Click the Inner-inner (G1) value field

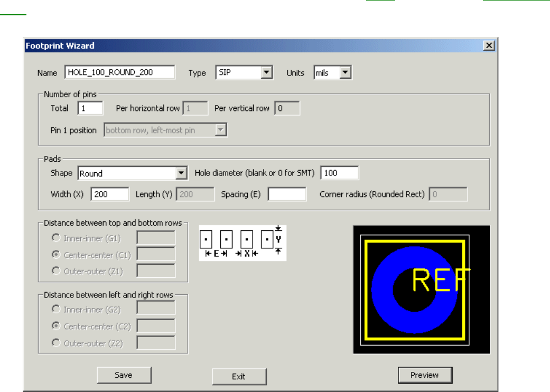coord(156,238)
